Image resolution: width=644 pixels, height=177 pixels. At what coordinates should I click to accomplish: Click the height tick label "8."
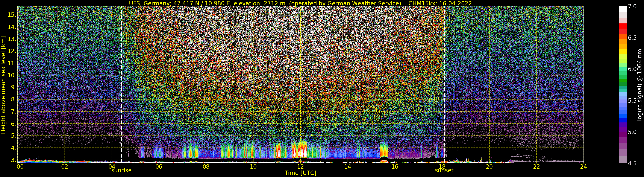pyautogui.click(x=14, y=100)
